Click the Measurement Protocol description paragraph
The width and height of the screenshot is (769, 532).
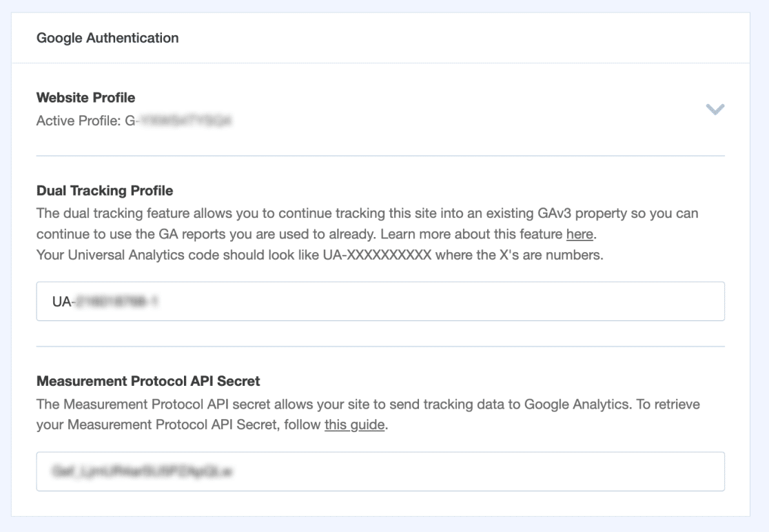tap(369, 414)
